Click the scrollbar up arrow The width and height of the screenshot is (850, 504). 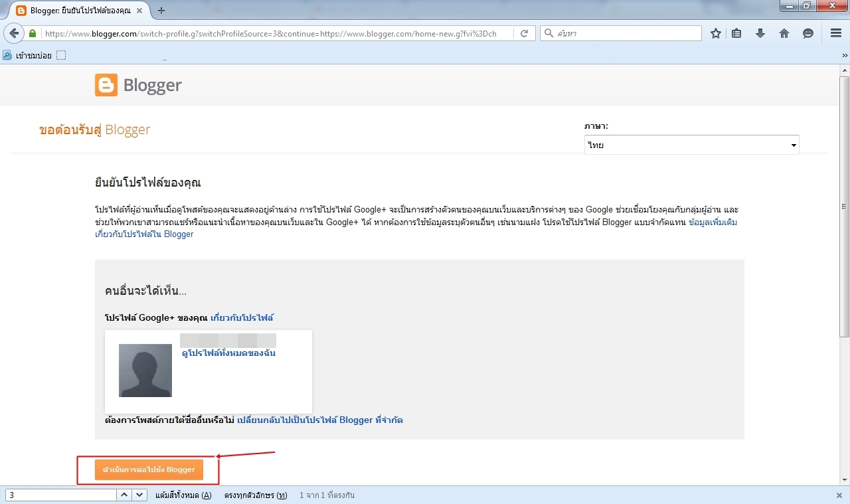coord(845,69)
